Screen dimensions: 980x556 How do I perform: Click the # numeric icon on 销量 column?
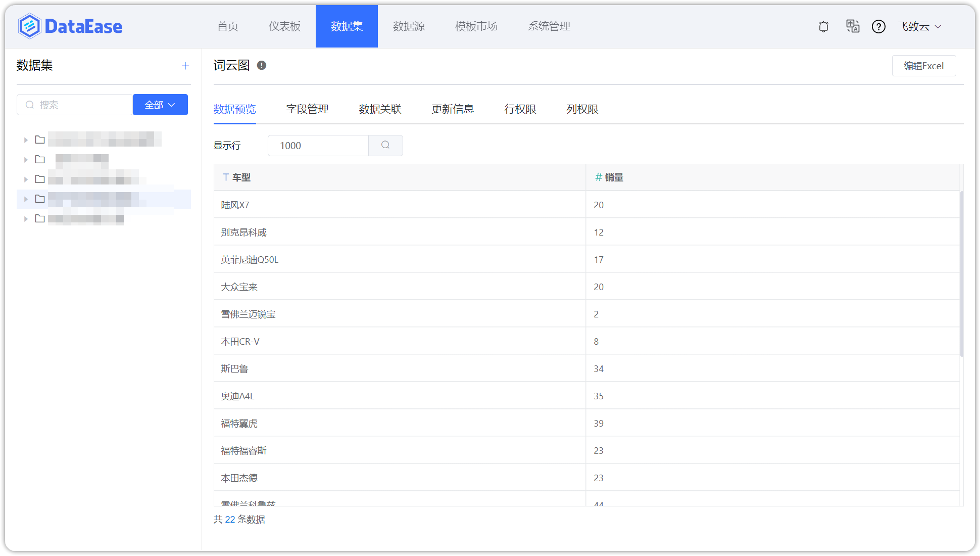coord(598,177)
